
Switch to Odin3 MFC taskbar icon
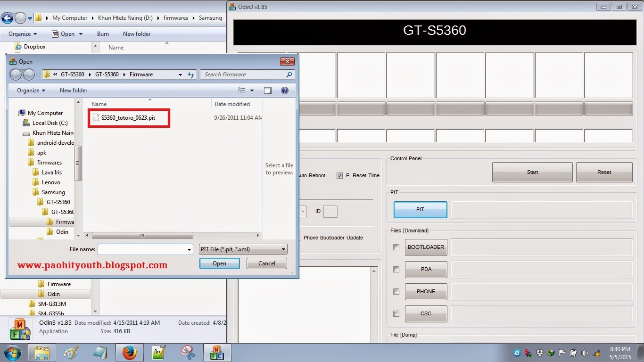point(217,353)
